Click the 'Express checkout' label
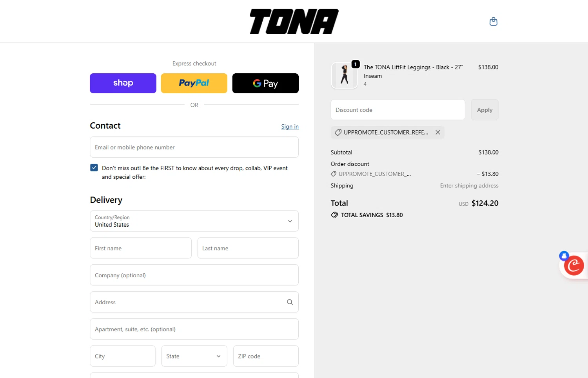 194,64
